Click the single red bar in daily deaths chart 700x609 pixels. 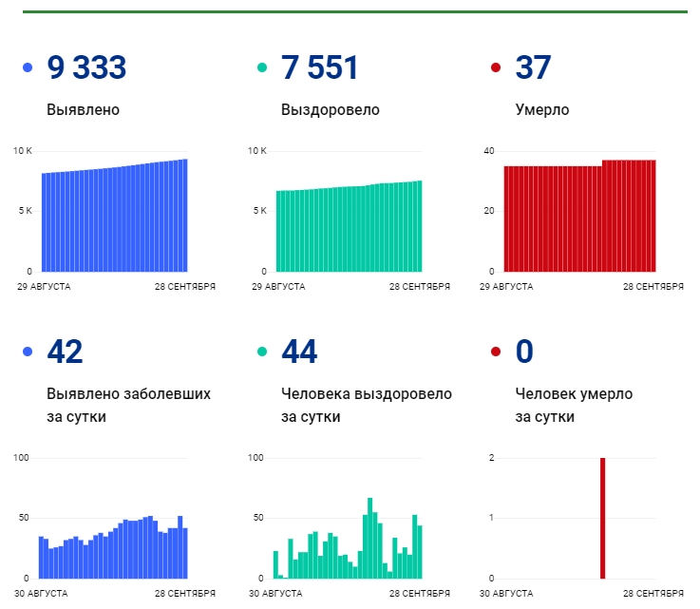pyautogui.click(x=603, y=519)
